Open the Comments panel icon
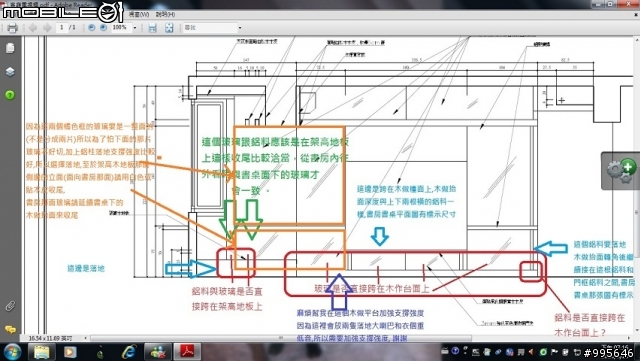 [x=10, y=329]
